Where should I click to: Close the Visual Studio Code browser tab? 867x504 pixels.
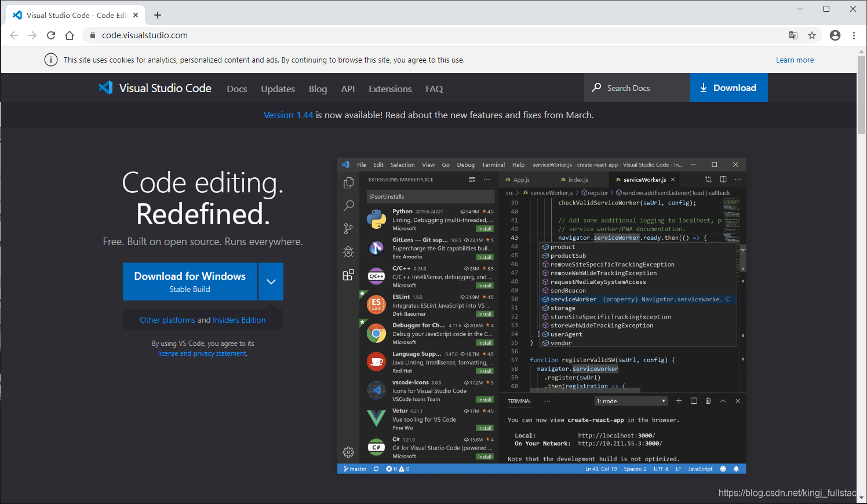[136, 15]
